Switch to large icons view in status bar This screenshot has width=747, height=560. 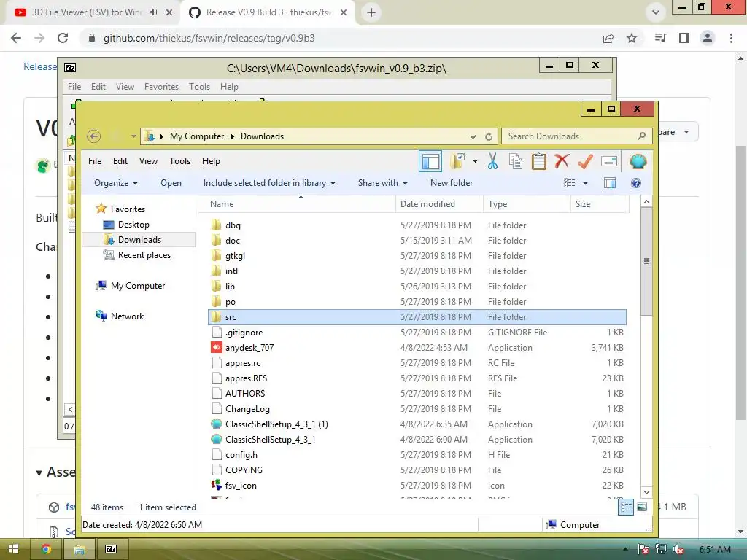point(642,507)
